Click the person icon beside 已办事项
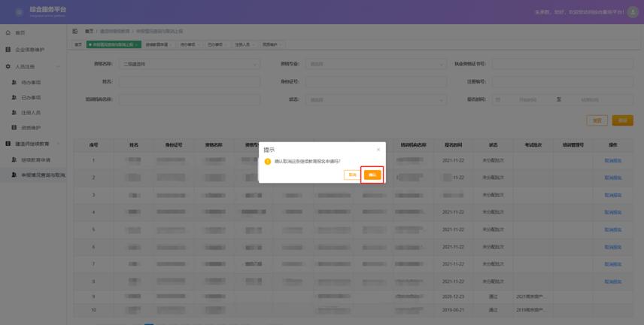 [14, 97]
